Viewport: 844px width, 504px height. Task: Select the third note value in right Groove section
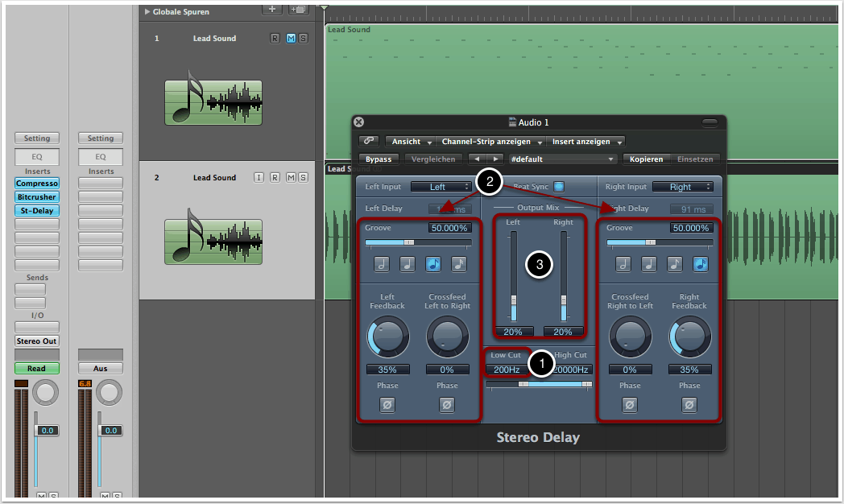pos(675,263)
